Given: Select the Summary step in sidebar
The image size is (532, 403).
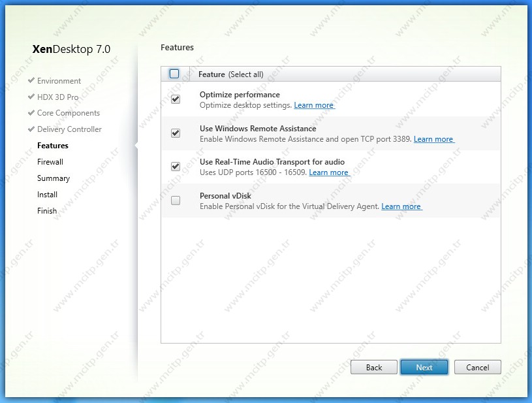Looking at the screenshot, I should click(x=54, y=178).
